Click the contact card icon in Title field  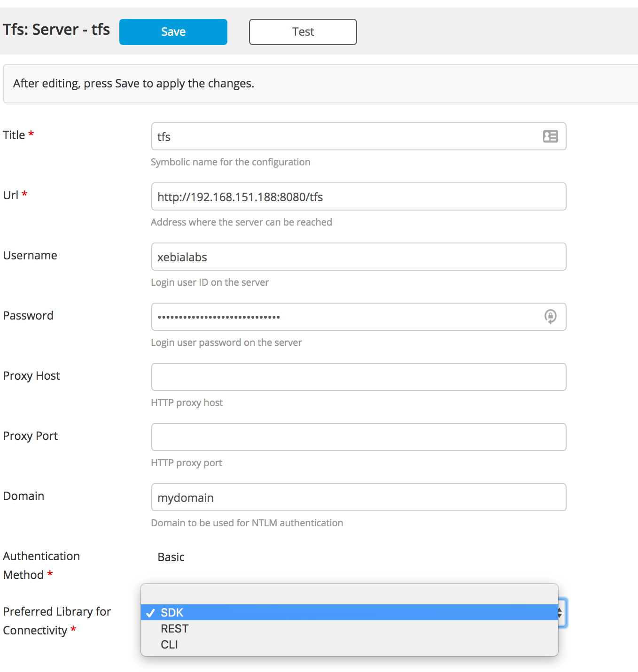pyautogui.click(x=550, y=136)
